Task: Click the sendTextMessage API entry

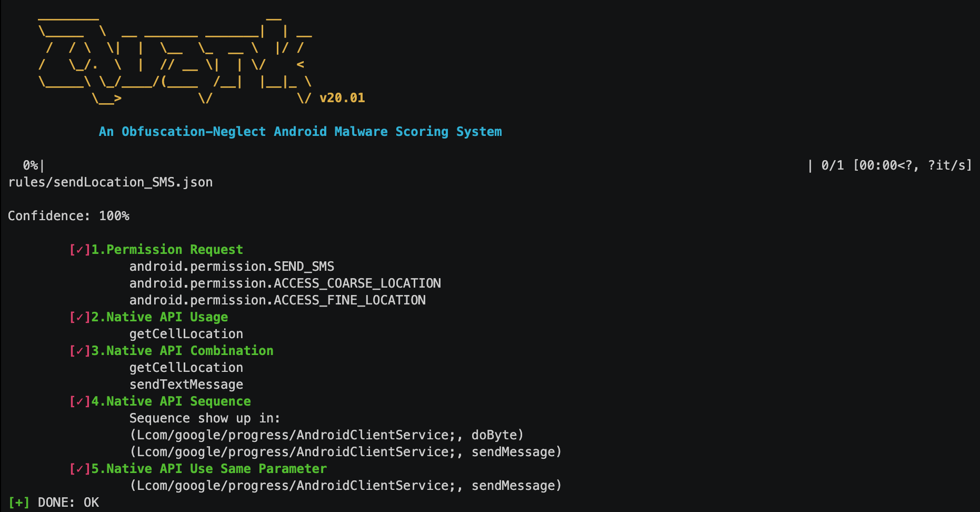Action: [x=186, y=385]
